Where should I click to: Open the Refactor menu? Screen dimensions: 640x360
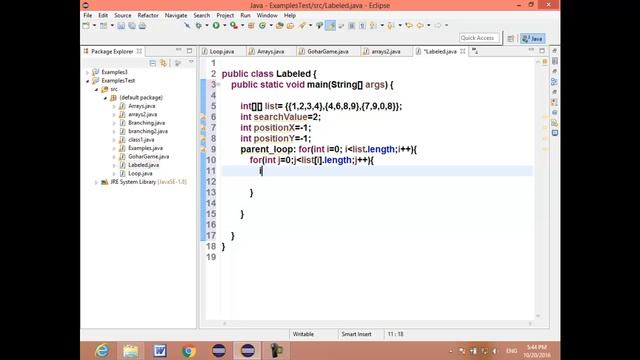click(x=148, y=16)
